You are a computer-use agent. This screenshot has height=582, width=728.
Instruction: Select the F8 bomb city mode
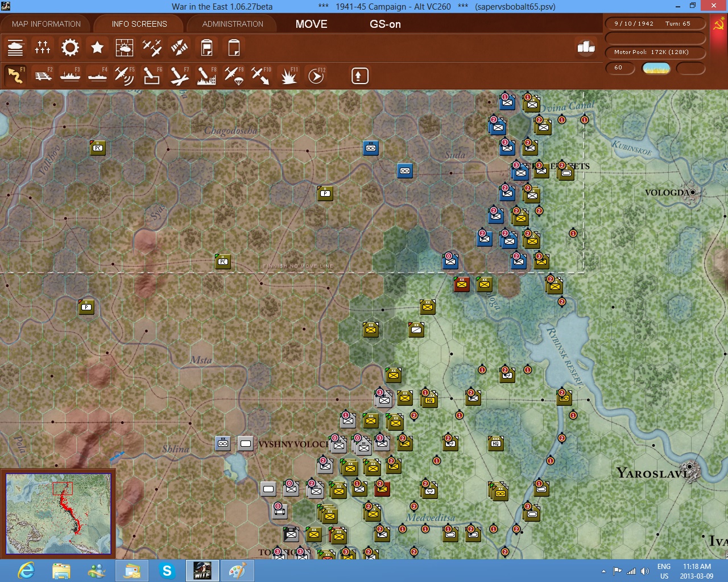(206, 75)
